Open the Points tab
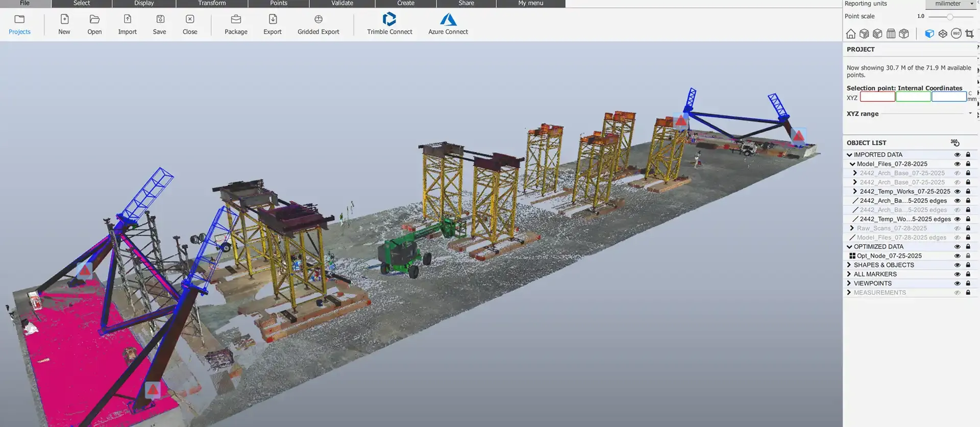 pyautogui.click(x=279, y=3)
